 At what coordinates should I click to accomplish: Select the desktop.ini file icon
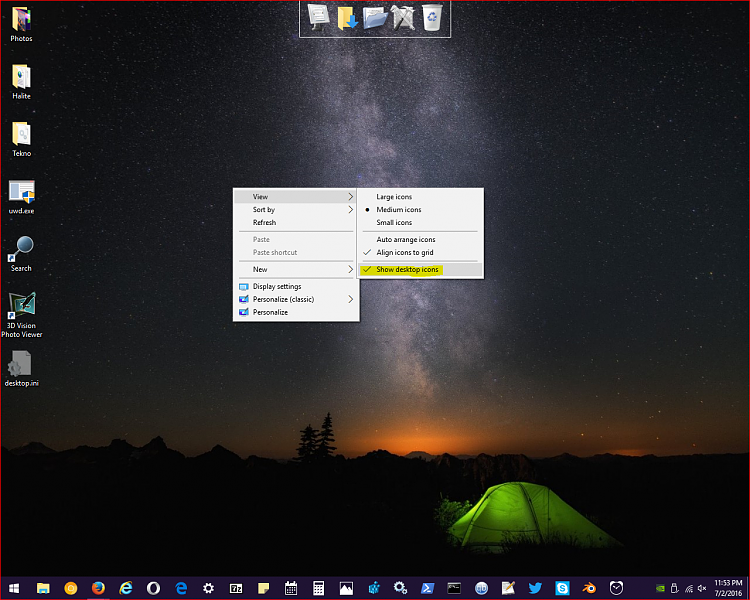click(x=22, y=369)
